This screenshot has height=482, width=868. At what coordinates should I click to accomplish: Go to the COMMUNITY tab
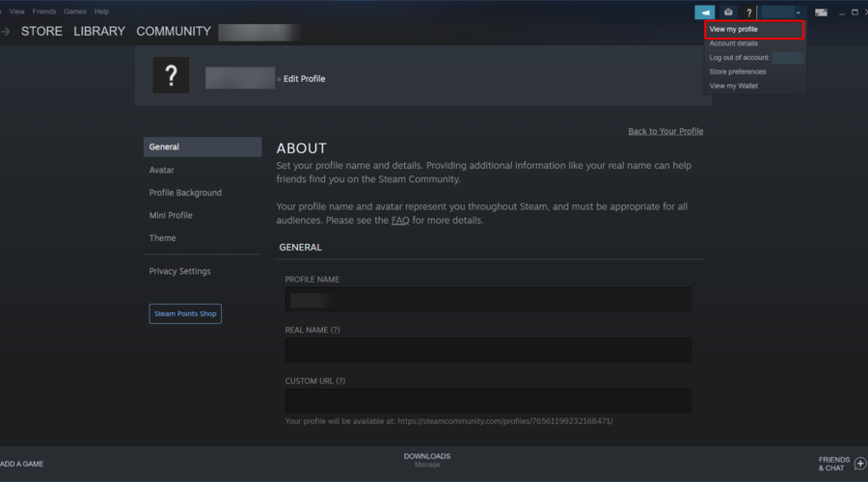coord(174,32)
